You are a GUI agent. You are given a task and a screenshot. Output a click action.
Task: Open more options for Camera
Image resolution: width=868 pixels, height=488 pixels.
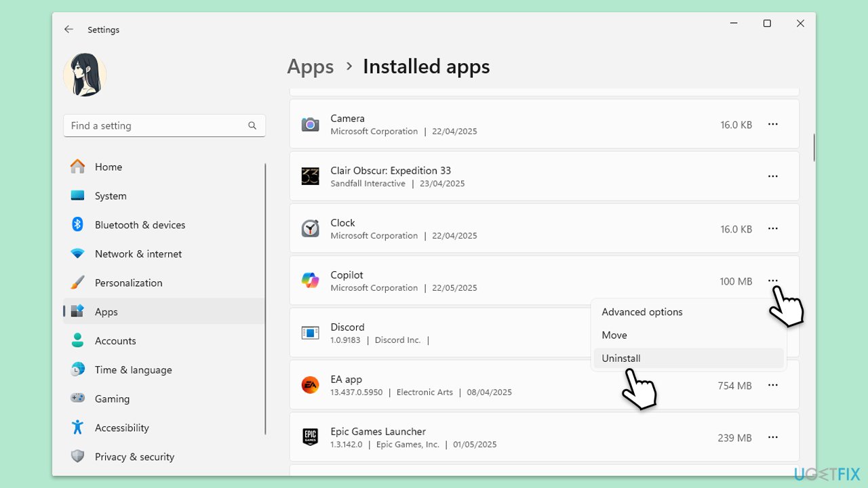pos(773,125)
